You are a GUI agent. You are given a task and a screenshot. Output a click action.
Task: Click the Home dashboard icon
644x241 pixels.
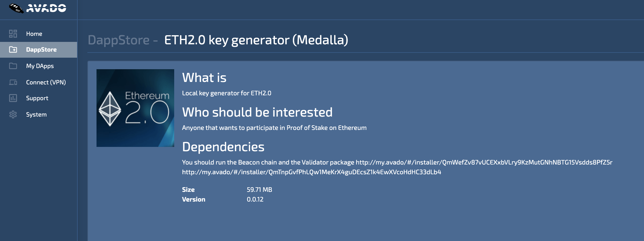pyautogui.click(x=13, y=34)
